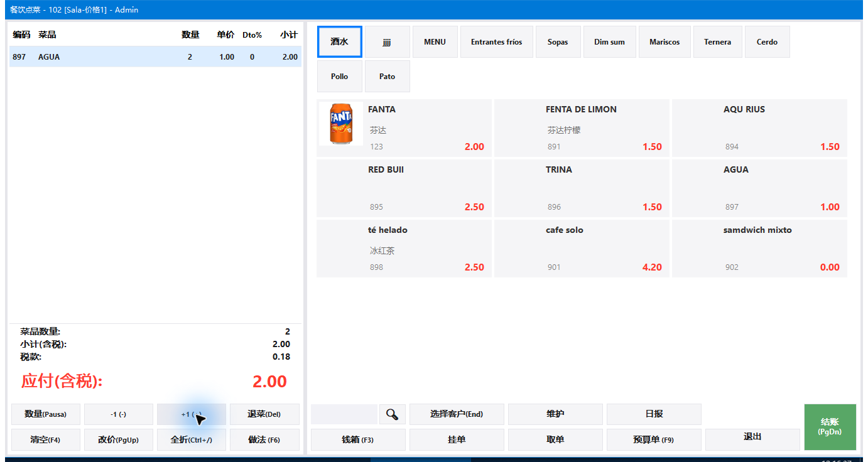Click the magnifying glass search icon

coord(393,414)
